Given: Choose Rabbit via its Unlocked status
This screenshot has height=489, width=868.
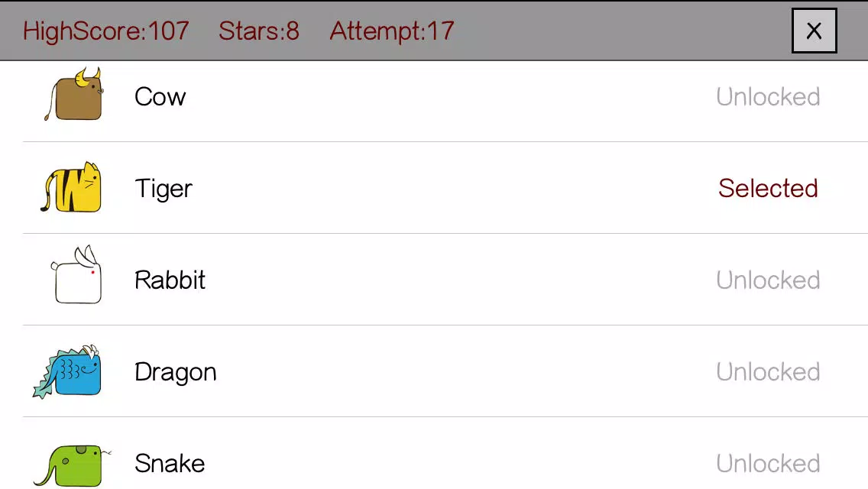Looking at the screenshot, I should 768,280.
